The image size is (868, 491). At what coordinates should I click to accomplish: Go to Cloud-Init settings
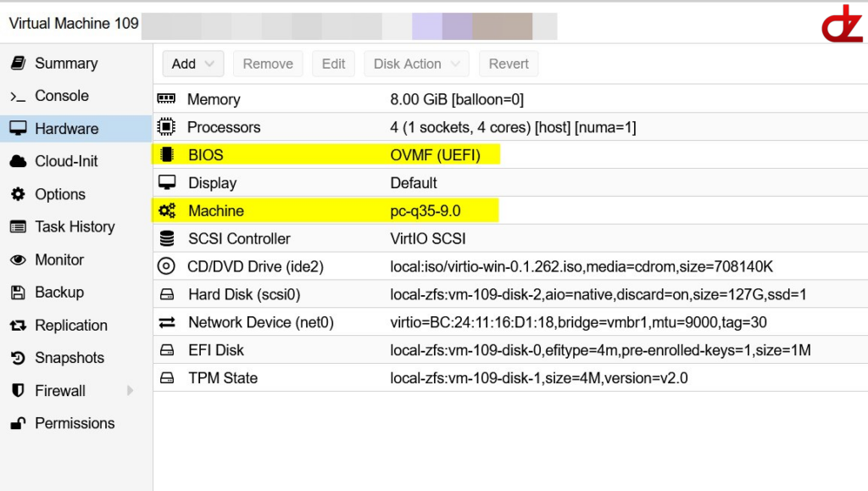[66, 161]
